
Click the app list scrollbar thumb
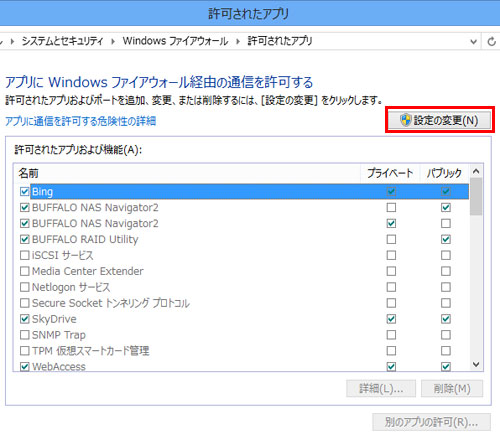click(x=476, y=196)
